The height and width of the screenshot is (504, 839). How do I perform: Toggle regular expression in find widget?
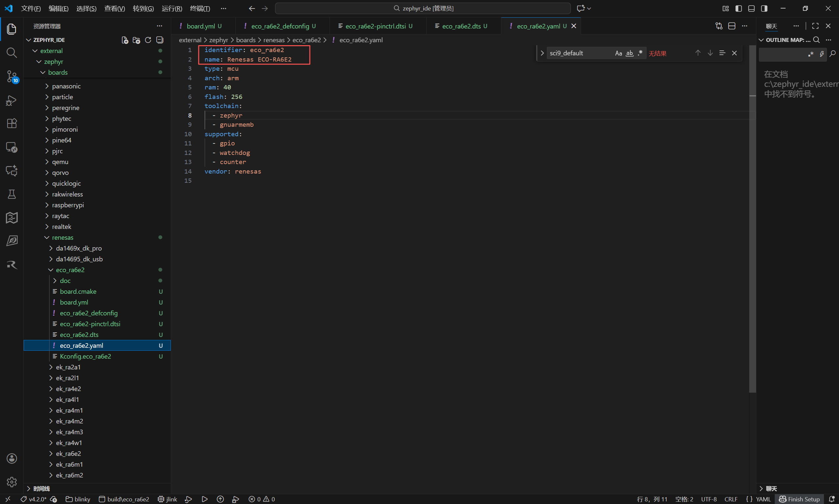point(640,53)
